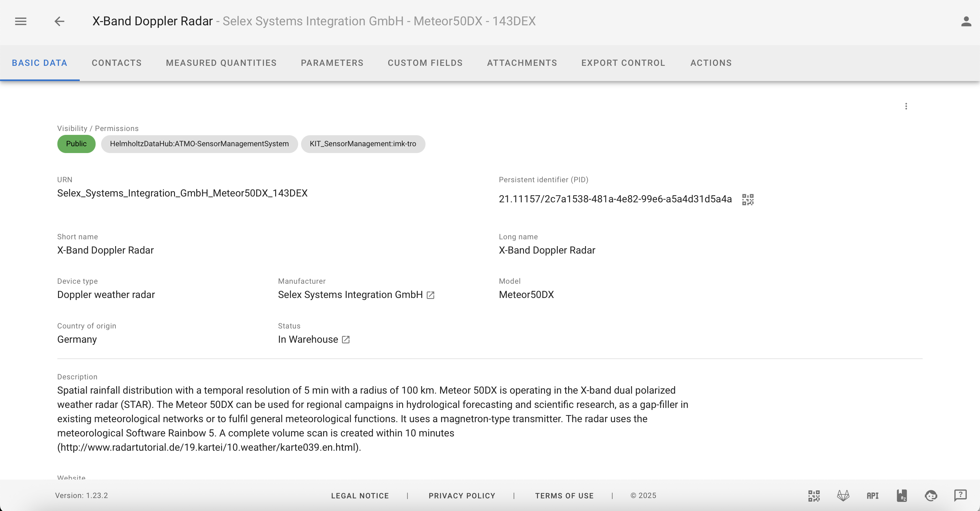Open the three-dot more options menu
Image resolution: width=980 pixels, height=511 pixels.
coord(906,106)
